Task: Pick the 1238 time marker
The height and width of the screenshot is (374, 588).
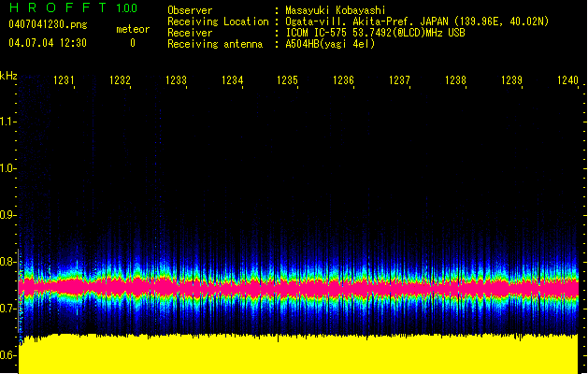Action: (x=455, y=81)
